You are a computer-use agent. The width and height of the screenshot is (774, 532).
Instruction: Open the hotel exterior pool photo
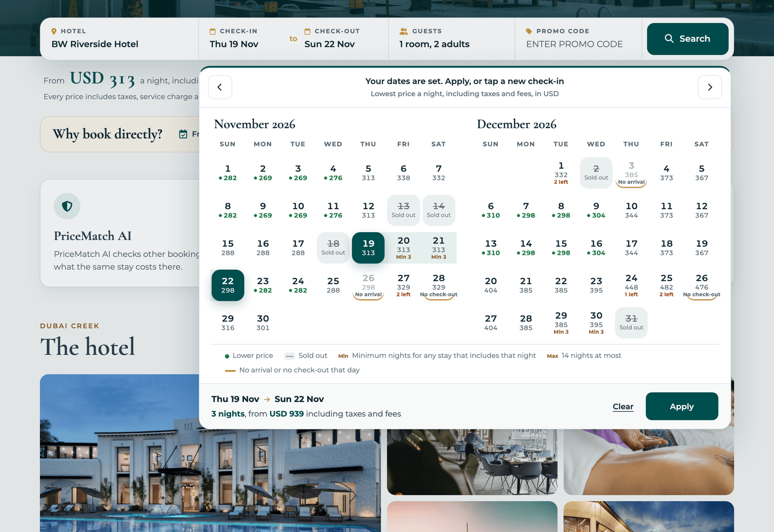(210, 453)
